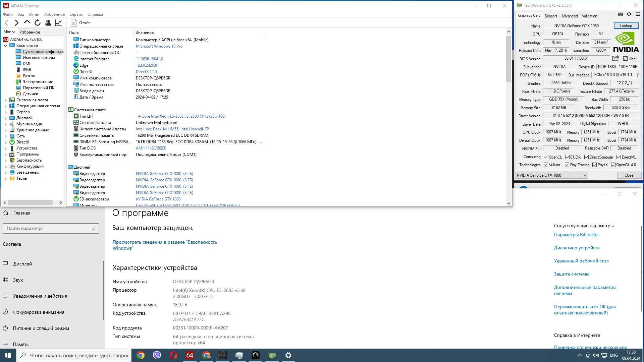Click the Отчёт report toolbar button
Image resolution: width=644 pixels, height=362 pixels.
pyautogui.click(x=80, y=23)
